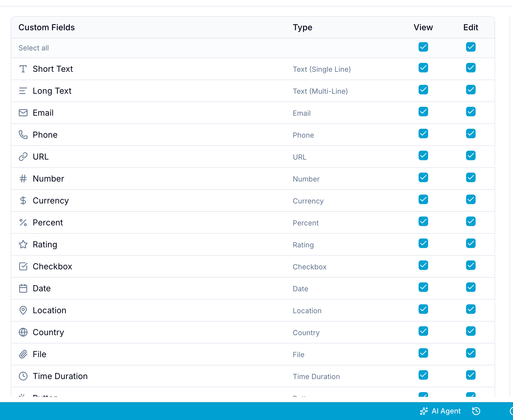
Task: Toggle Edit checkbox for Percent
Action: (471, 221)
